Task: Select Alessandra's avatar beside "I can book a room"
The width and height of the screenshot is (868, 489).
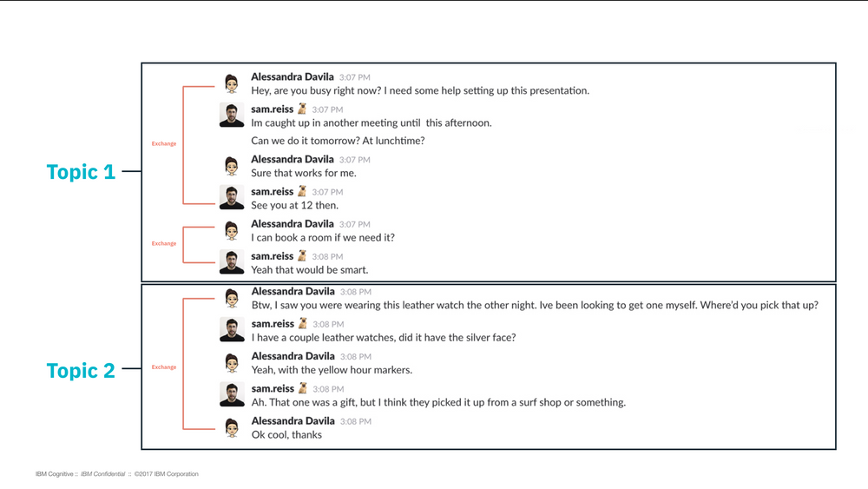Action: point(231,230)
